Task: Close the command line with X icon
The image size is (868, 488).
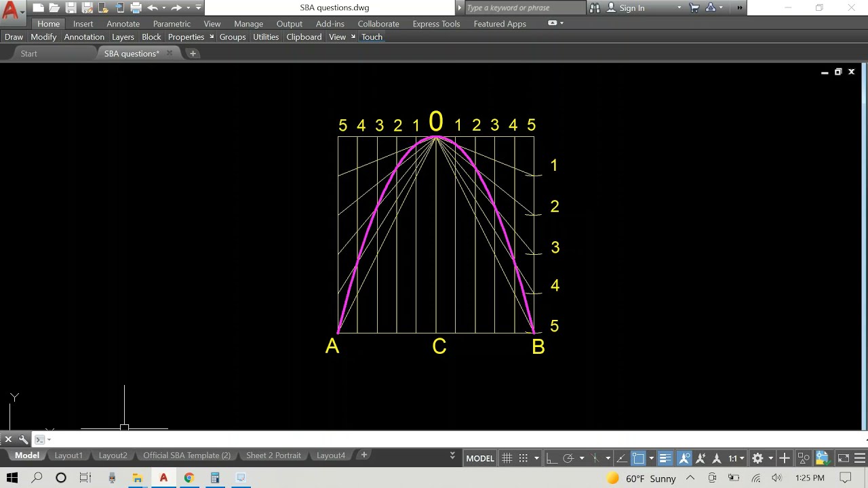Action: click(x=8, y=439)
